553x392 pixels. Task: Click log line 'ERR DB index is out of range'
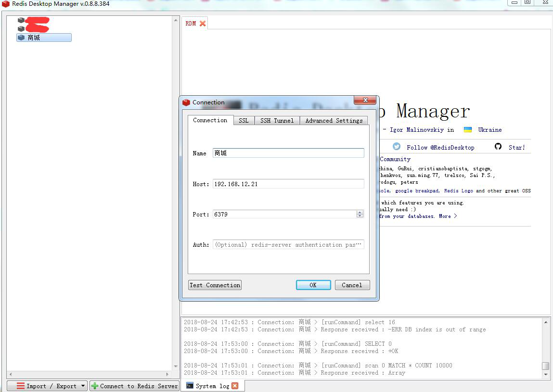pyautogui.click(x=334, y=329)
